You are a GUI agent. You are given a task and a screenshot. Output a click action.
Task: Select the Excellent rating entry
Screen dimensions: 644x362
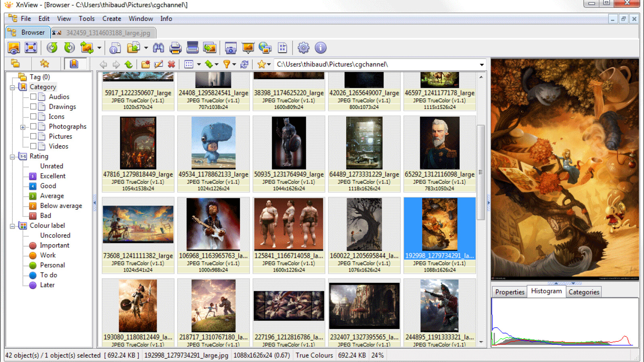pos(53,176)
